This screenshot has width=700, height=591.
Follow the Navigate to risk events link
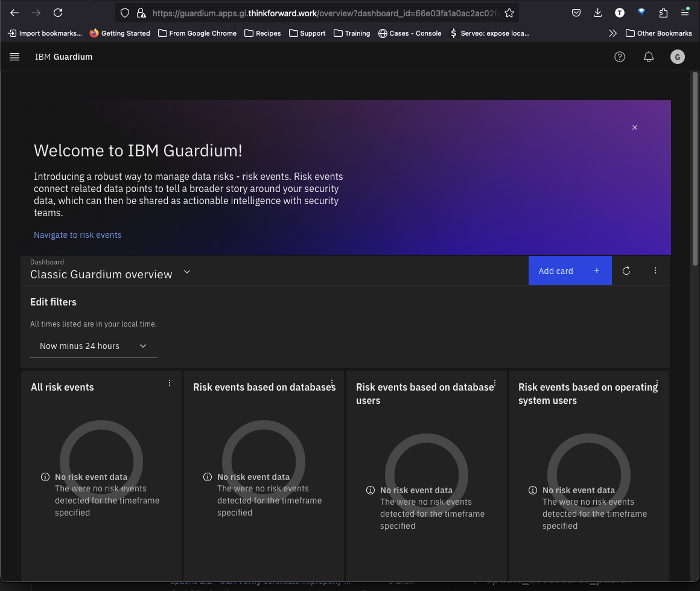78,235
